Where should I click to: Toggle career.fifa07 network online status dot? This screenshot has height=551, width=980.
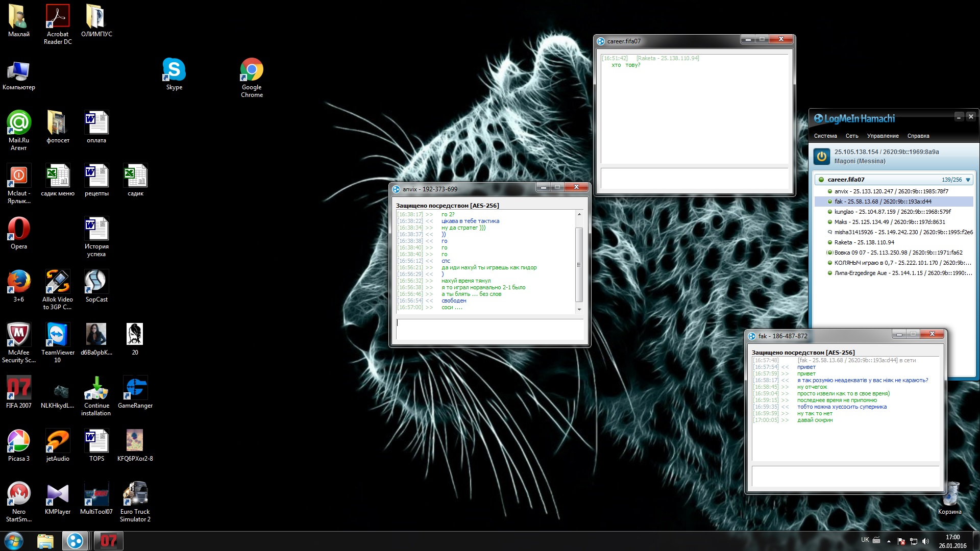(x=821, y=180)
